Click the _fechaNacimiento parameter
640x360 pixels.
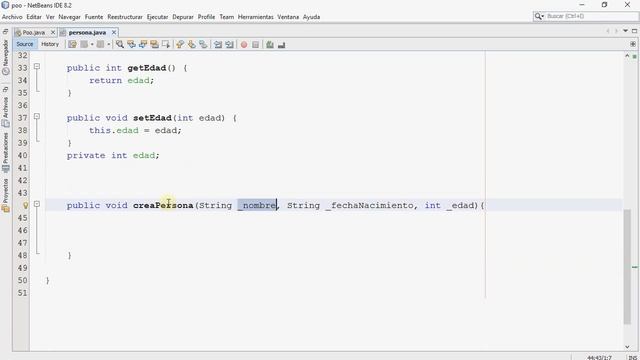point(369,205)
